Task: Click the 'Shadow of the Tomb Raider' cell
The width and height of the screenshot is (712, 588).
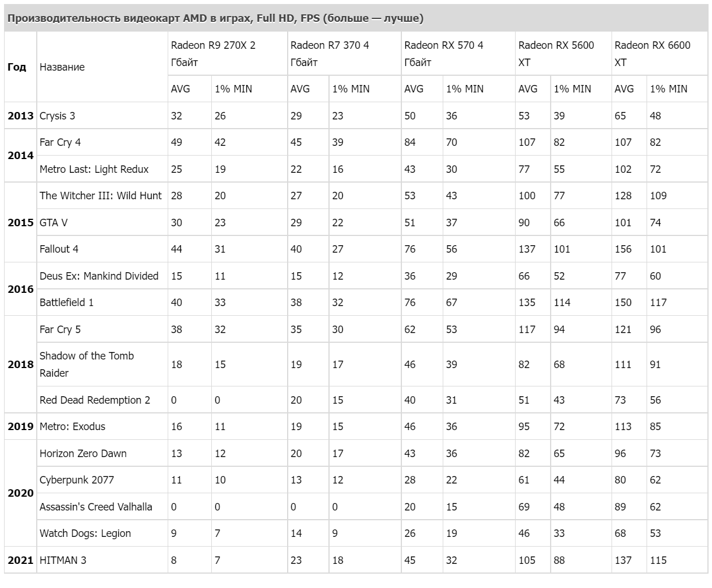Action: (87, 364)
